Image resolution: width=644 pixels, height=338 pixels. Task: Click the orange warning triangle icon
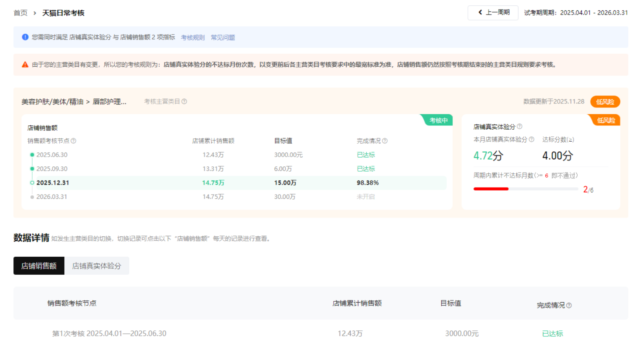click(25, 65)
